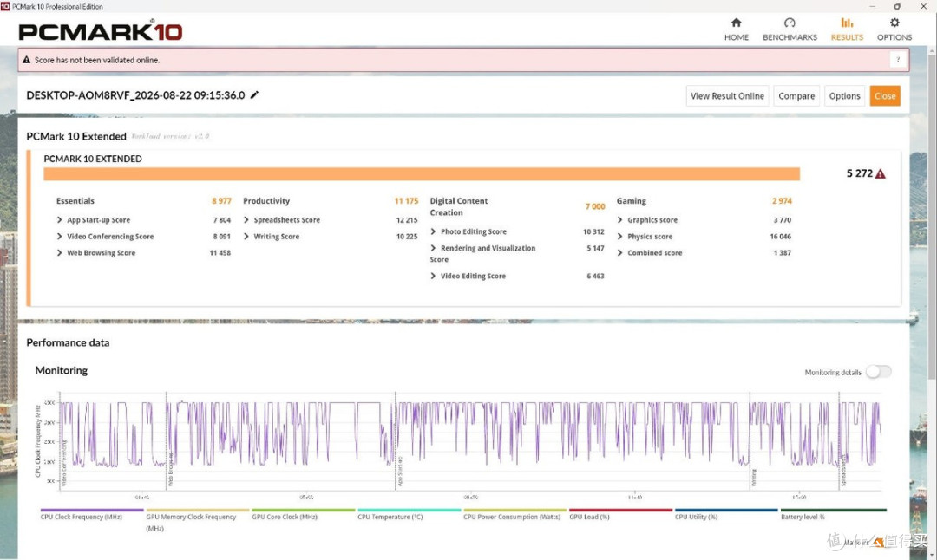Click the alert icon in the validation banner
The height and width of the screenshot is (560, 937).
click(26, 60)
